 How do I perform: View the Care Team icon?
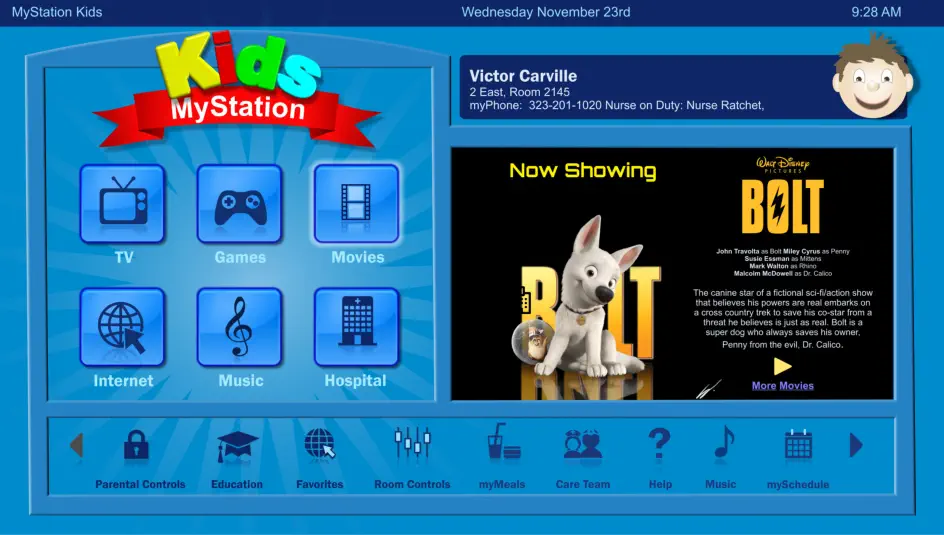click(582, 445)
